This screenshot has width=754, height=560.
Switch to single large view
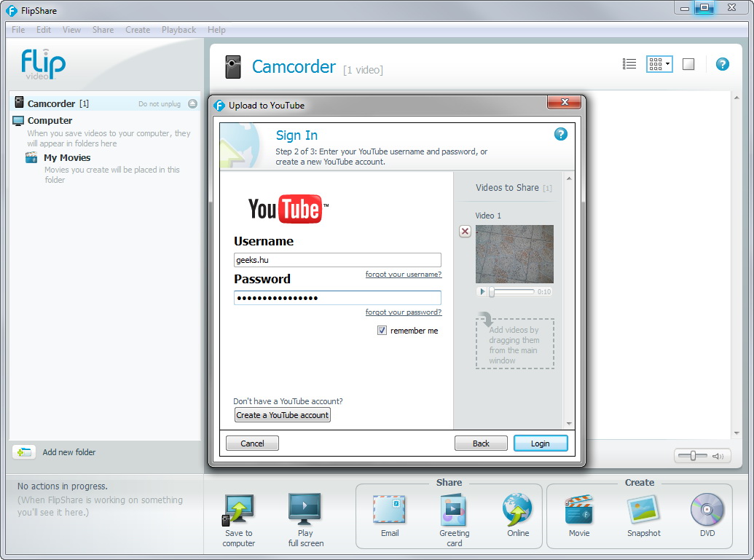point(688,64)
